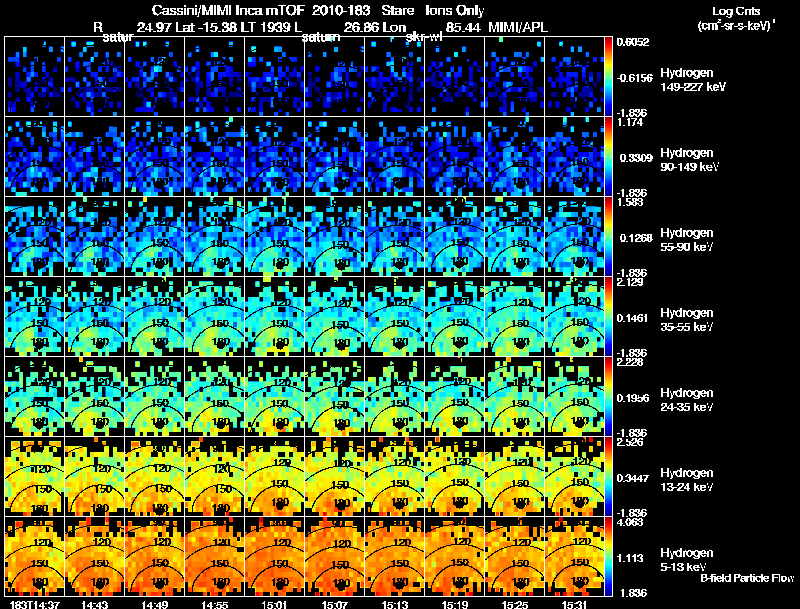Click the 'Hydrogen 13-24 keV' row label
800x609 pixels.
tap(686, 480)
